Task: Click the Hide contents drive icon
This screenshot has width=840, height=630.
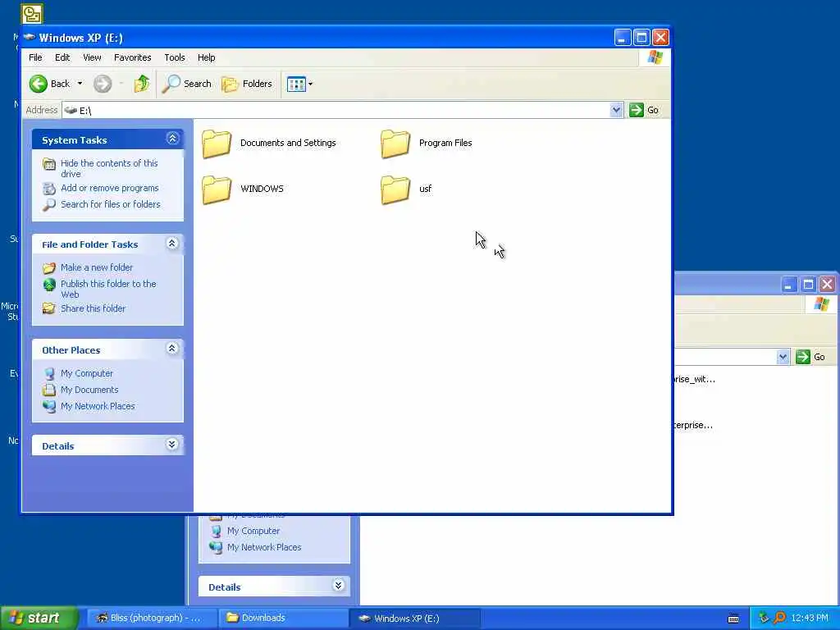Action: (x=48, y=164)
